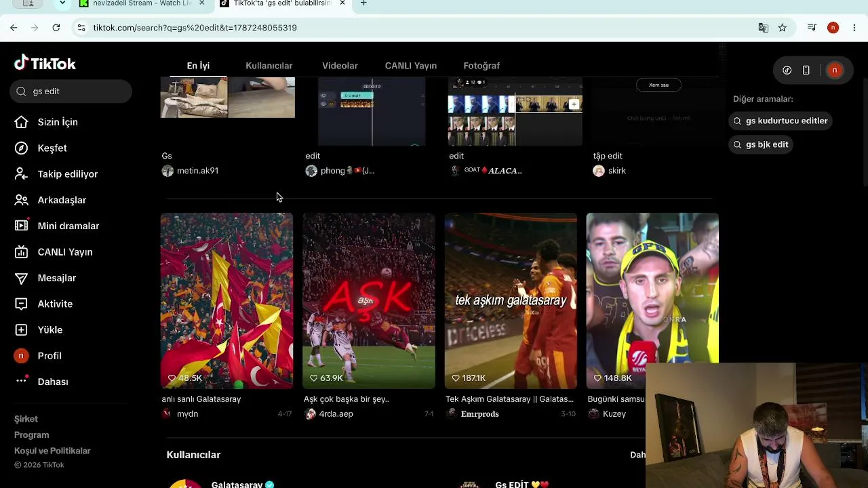Image resolution: width=868 pixels, height=488 pixels.
Task: Open the photo-grid editing timeline thumbnail by ALACA
Action: click(515, 112)
